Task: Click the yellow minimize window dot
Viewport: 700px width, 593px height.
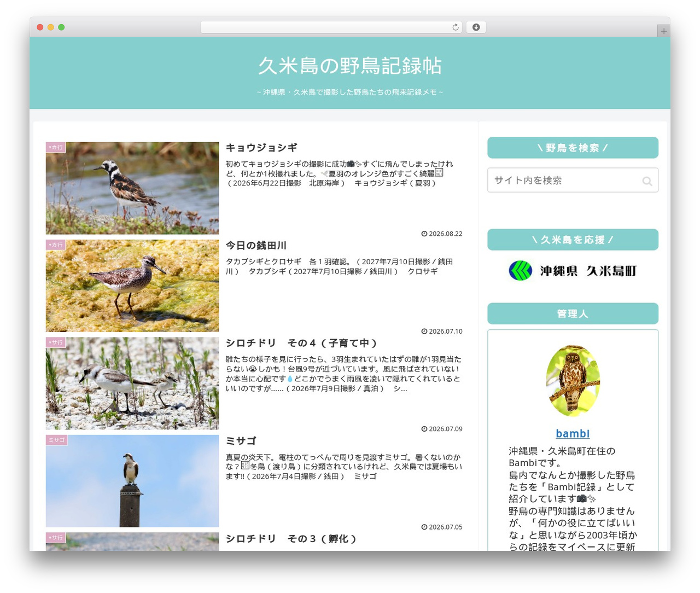Action: pos(50,27)
